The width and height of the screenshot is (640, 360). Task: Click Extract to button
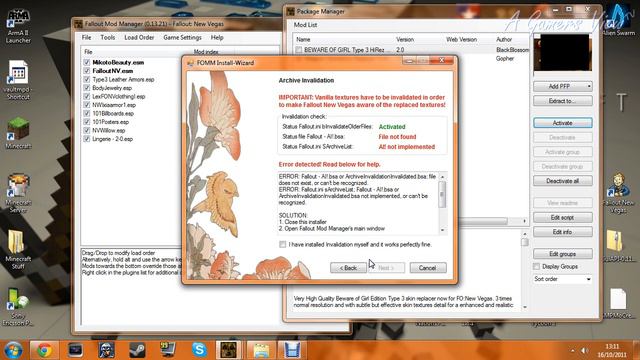coord(562,101)
